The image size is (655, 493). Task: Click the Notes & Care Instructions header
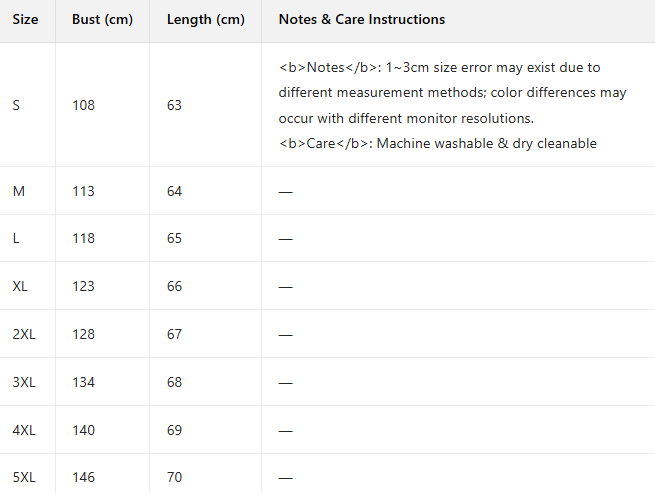(362, 20)
